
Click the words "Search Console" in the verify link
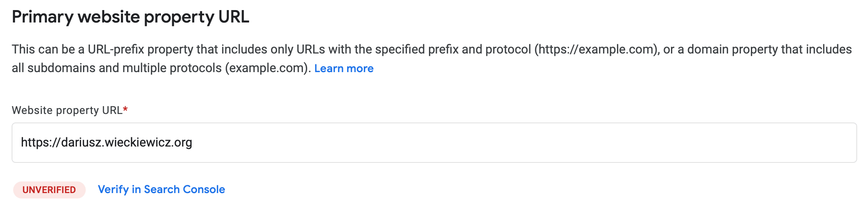point(184,190)
